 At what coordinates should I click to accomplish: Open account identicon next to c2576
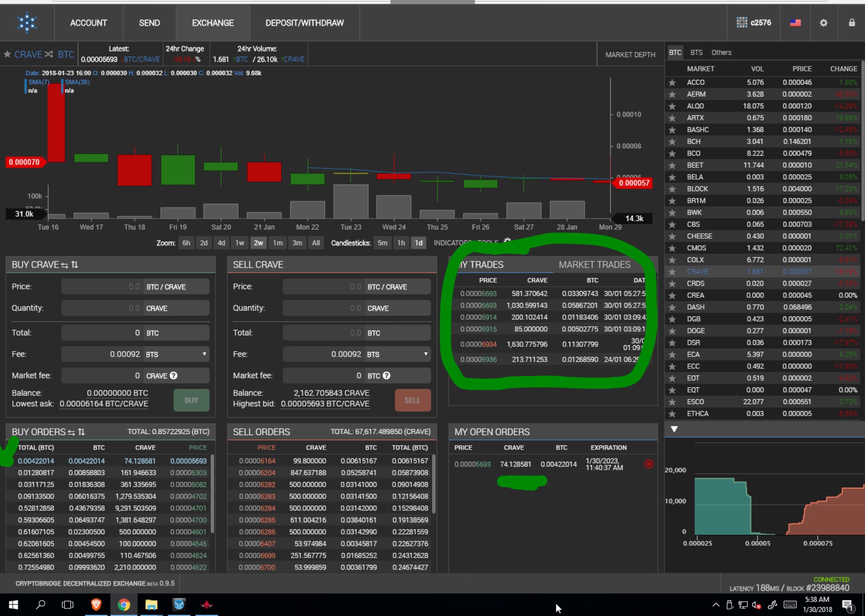pyautogui.click(x=742, y=23)
